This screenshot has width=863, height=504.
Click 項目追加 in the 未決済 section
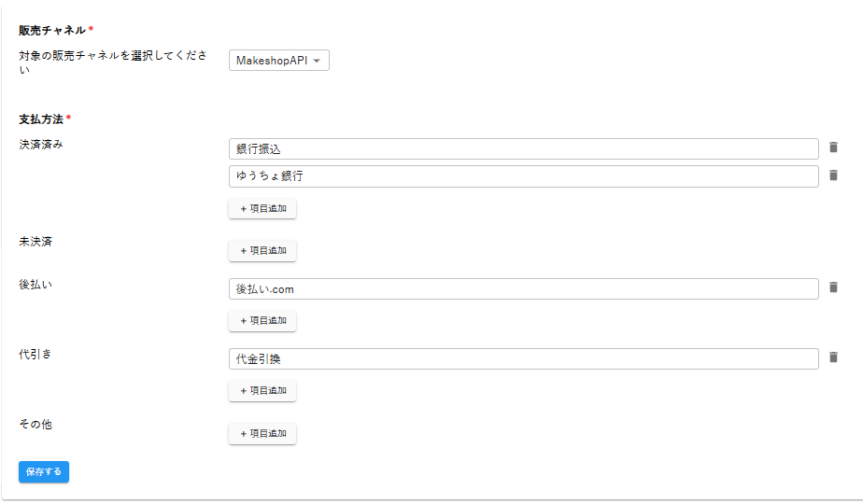click(262, 250)
